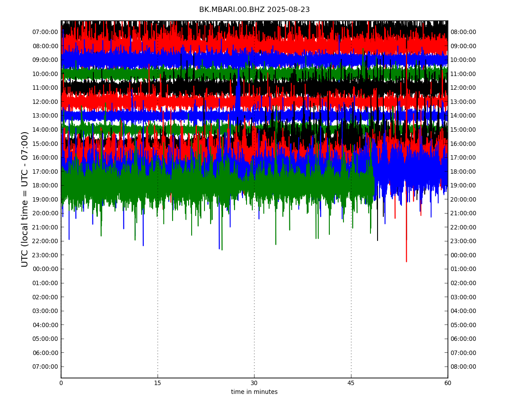Pick 22:00:00 on the right-hand time axis
The image size is (509, 420).
[463, 227]
